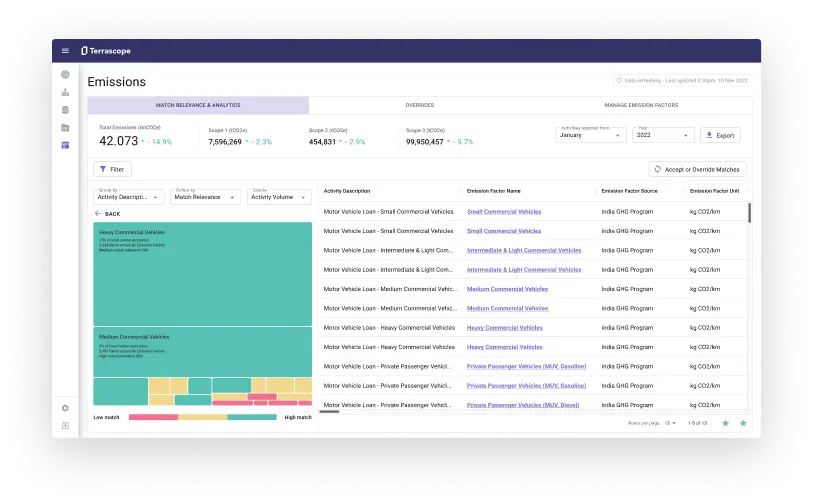Expand the Colour by Match Relevance dropdown
Screen dimensions: 813x503
[205, 197]
